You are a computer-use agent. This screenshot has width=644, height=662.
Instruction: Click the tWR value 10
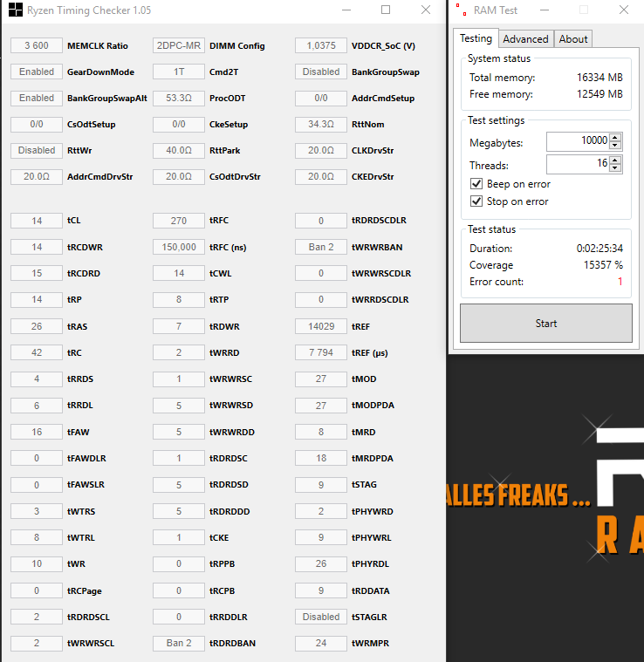37,563
